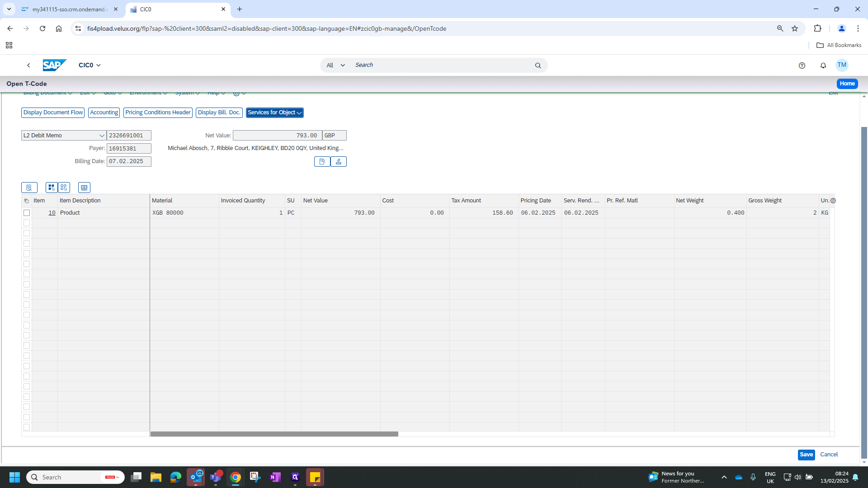Click the item details magnifier icon
The width and height of the screenshot is (868, 488).
click(x=29, y=188)
